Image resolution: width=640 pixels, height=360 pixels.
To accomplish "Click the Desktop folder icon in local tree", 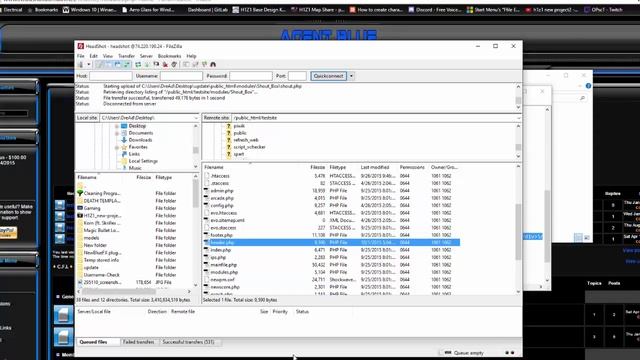I will tap(124, 126).
